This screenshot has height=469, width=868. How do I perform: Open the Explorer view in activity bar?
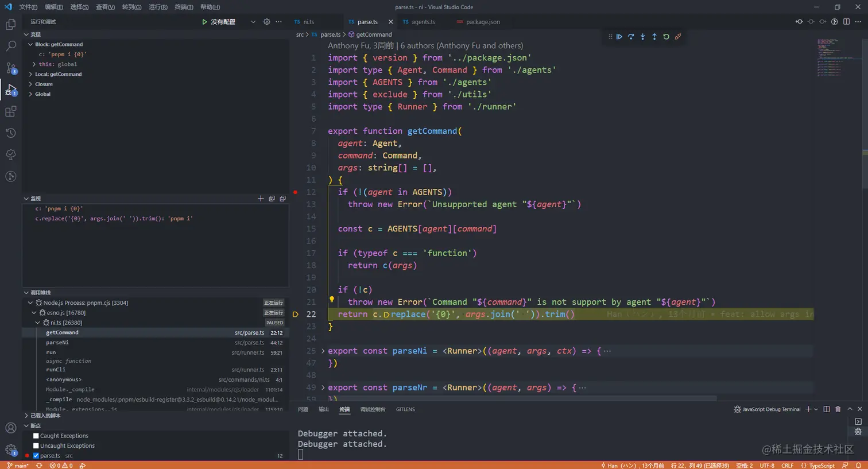[10, 25]
